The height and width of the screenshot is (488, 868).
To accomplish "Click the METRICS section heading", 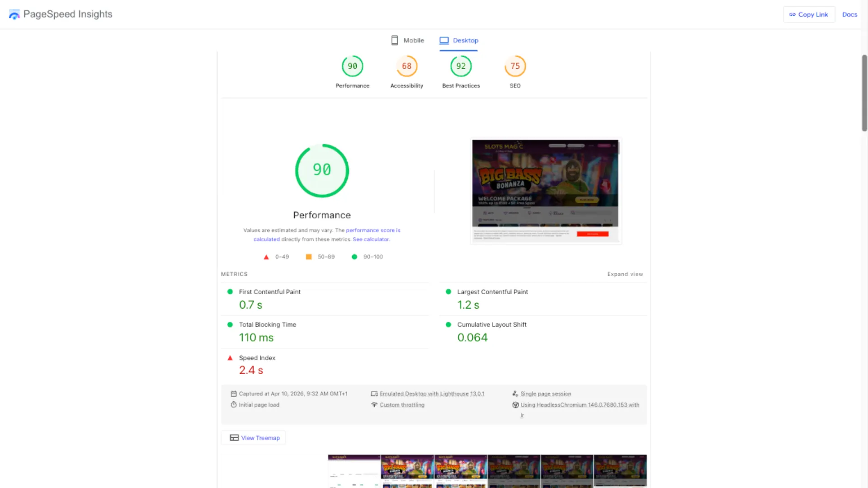I will click(x=234, y=274).
